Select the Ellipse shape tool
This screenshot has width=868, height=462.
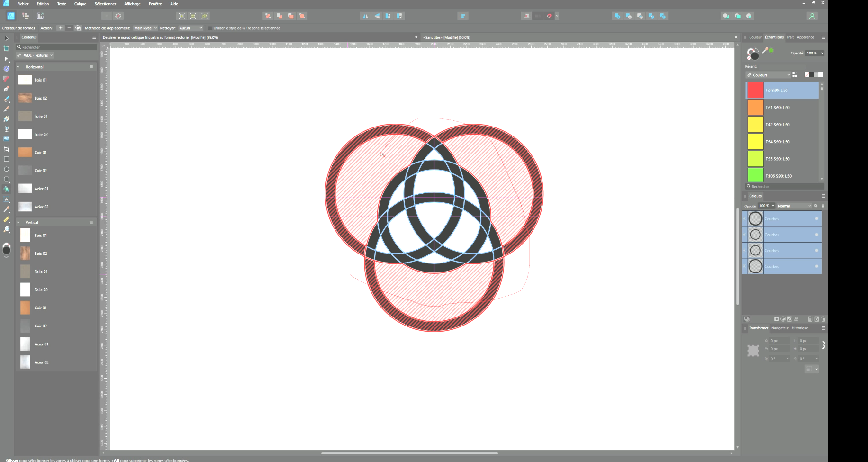click(x=7, y=169)
